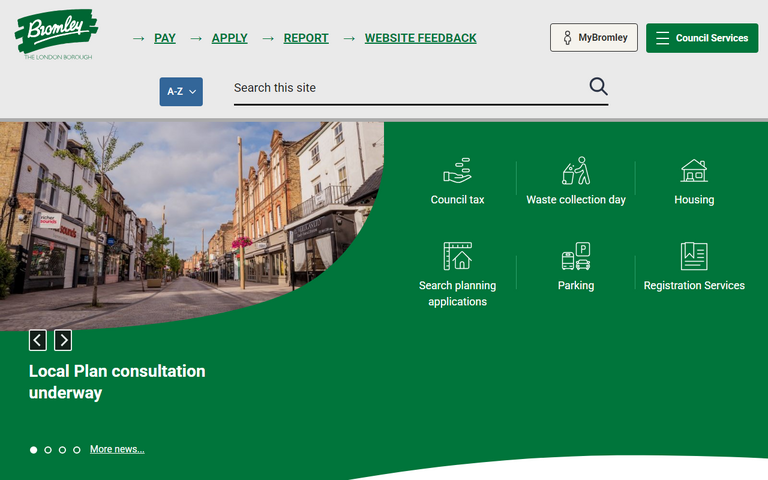Viewport: 768px width, 480px height.
Task: Go to the REPORT navigation link
Action: tap(306, 38)
